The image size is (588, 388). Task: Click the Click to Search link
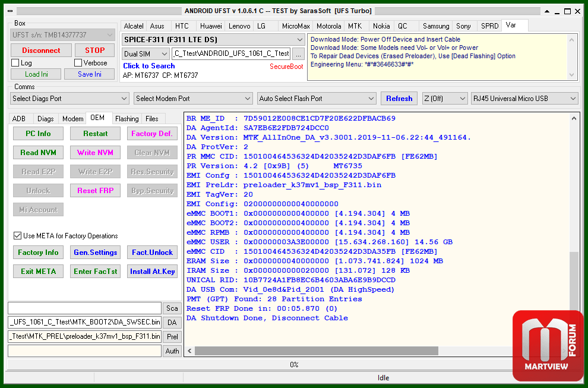click(149, 66)
